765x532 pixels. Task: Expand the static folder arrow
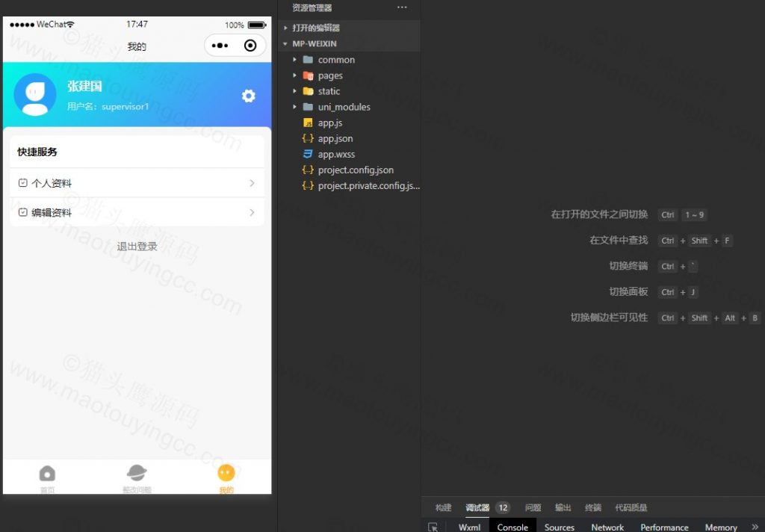[x=294, y=90]
